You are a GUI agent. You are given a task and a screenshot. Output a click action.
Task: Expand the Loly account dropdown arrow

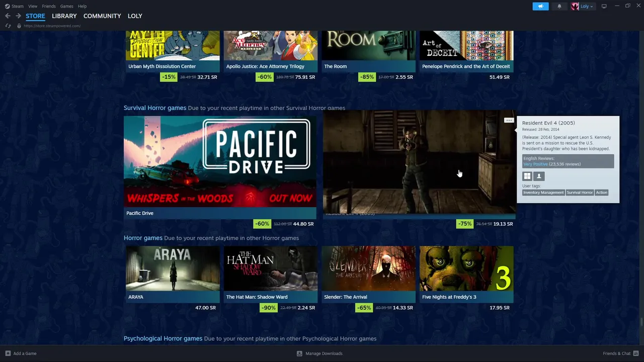tap(591, 7)
